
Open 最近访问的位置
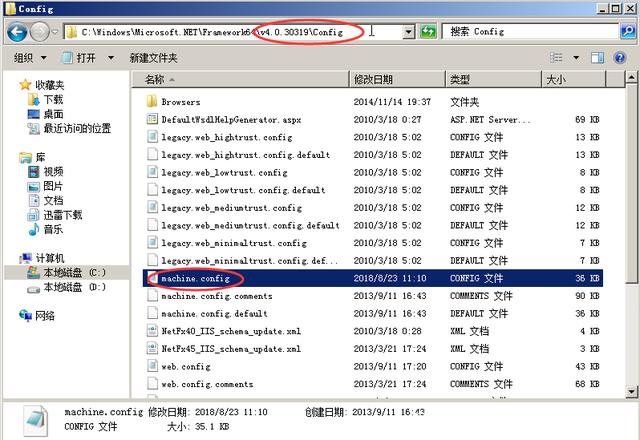click(x=69, y=128)
